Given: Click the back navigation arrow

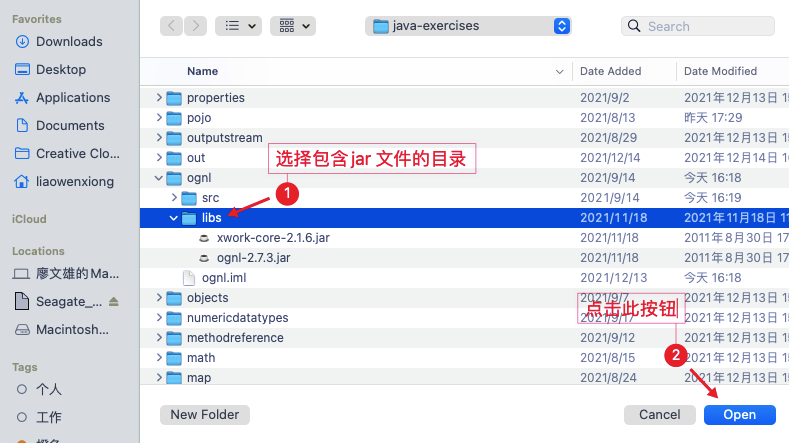Looking at the screenshot, I should (171, 26).
